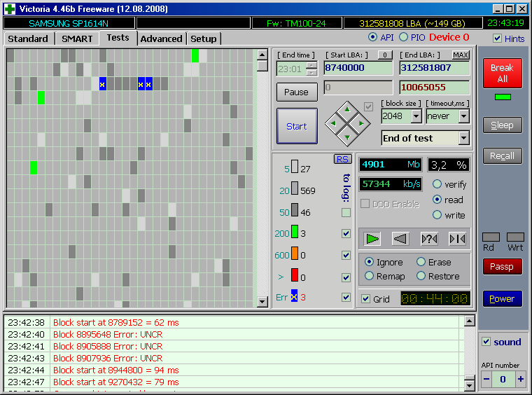The width and height of the screenshot is (532, 395).
Task: Switch to the Standard tab
Action: 28,39
